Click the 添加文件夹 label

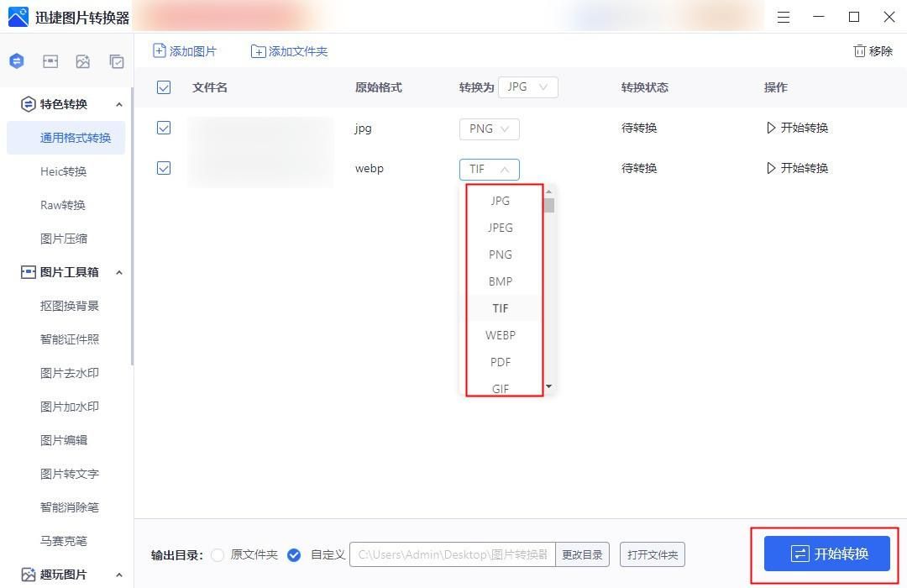pos(298,51)
